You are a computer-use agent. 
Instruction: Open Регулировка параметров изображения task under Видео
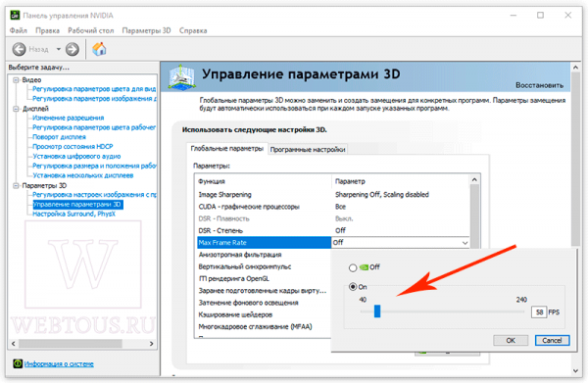[94, 99]
